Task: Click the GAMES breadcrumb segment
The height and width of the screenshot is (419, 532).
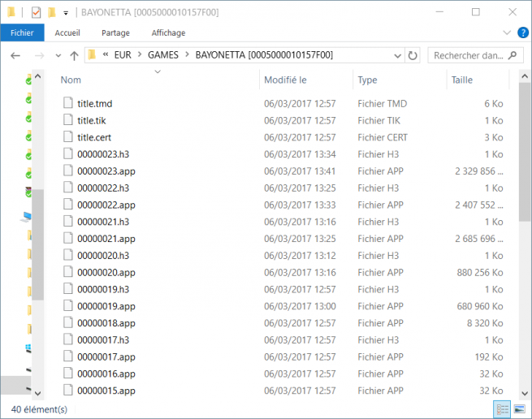Action: [x=163, y=55]
